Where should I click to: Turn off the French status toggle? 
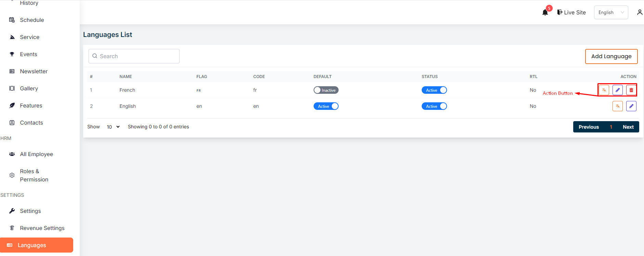(434, 90)
